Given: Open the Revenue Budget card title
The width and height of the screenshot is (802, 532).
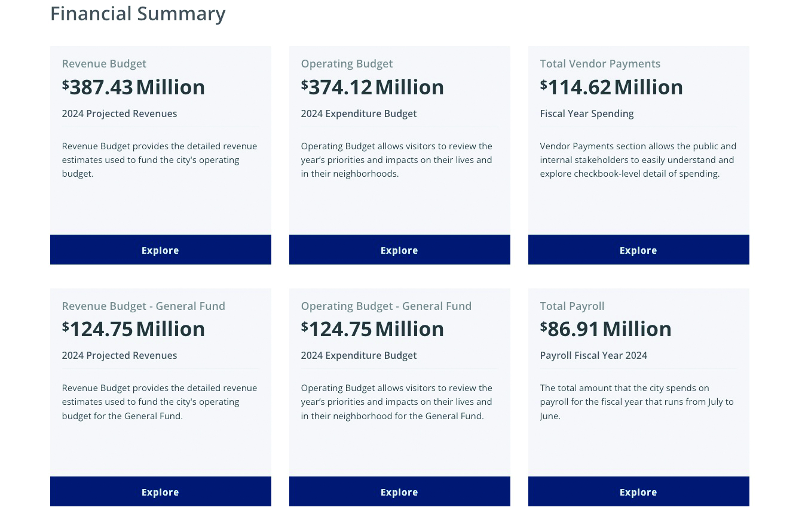Looking at the screenshot, I should 104,63.
